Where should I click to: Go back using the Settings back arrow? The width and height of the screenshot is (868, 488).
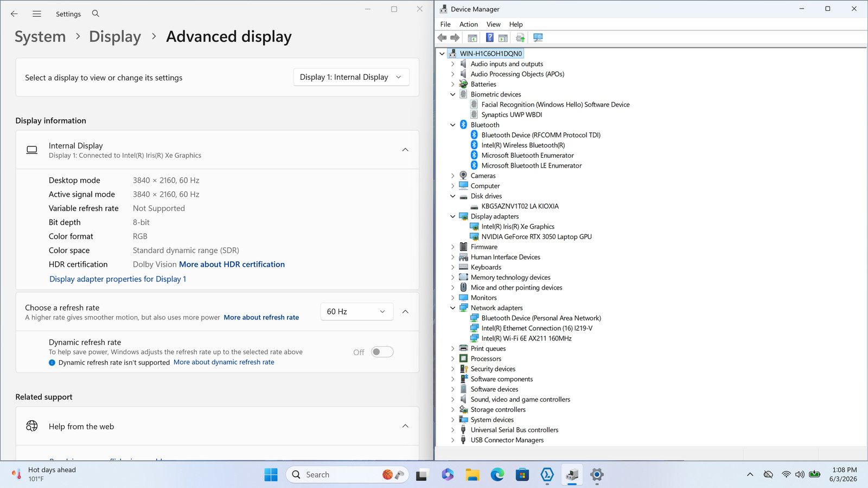14,14
